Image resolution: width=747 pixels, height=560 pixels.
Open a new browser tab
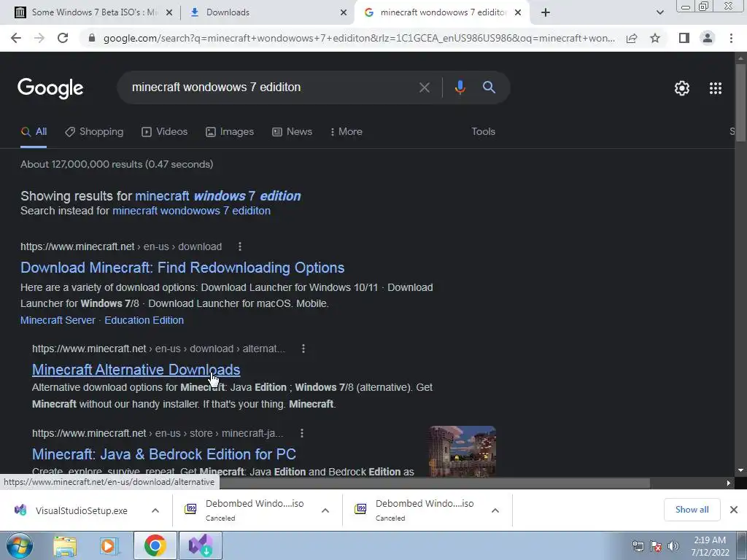tap(546, 12)
